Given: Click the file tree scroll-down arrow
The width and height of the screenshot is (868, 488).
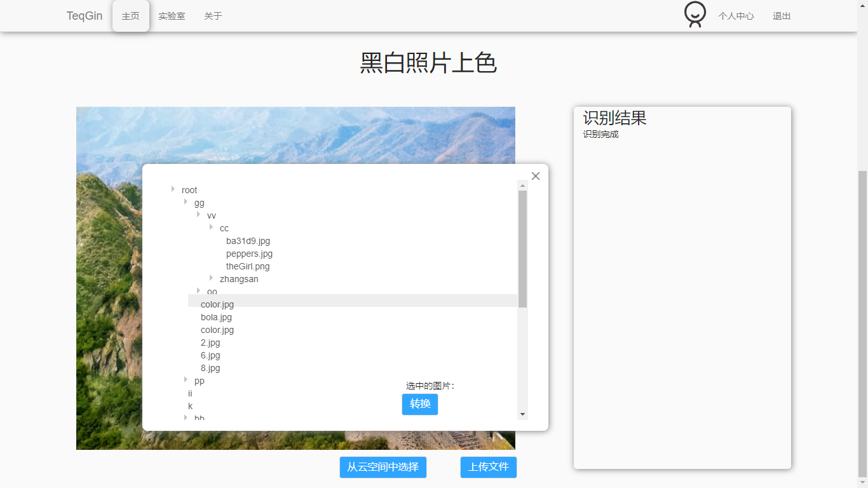Looking at the screenshot, I should pos(522,414).
